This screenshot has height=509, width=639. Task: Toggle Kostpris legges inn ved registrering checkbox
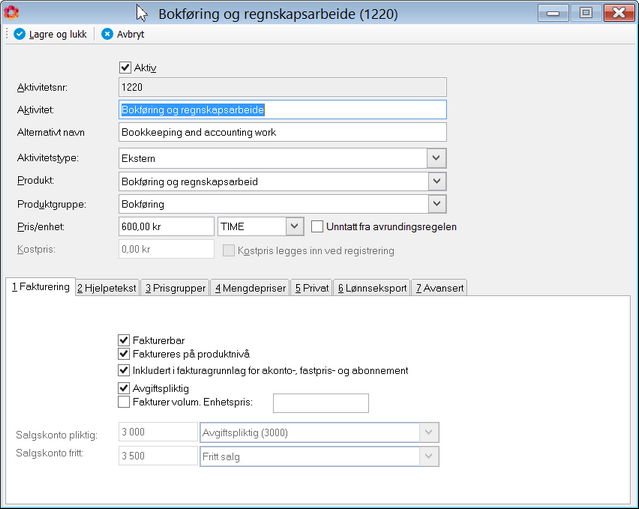pyautogui.click(x=229, y=250)
